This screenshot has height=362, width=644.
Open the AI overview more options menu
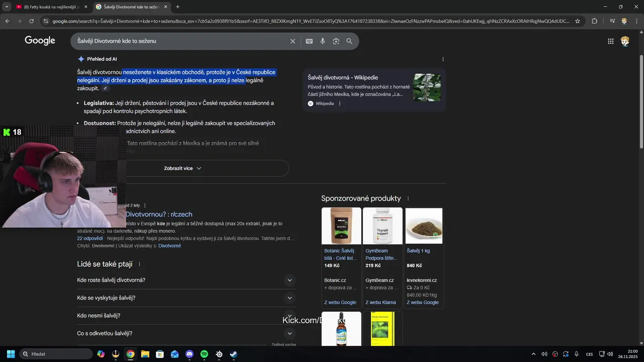tap(443, 59)
